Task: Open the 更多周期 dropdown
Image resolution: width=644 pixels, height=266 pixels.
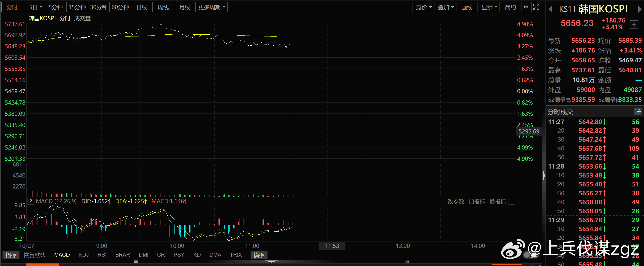Action: coord(212,7)
